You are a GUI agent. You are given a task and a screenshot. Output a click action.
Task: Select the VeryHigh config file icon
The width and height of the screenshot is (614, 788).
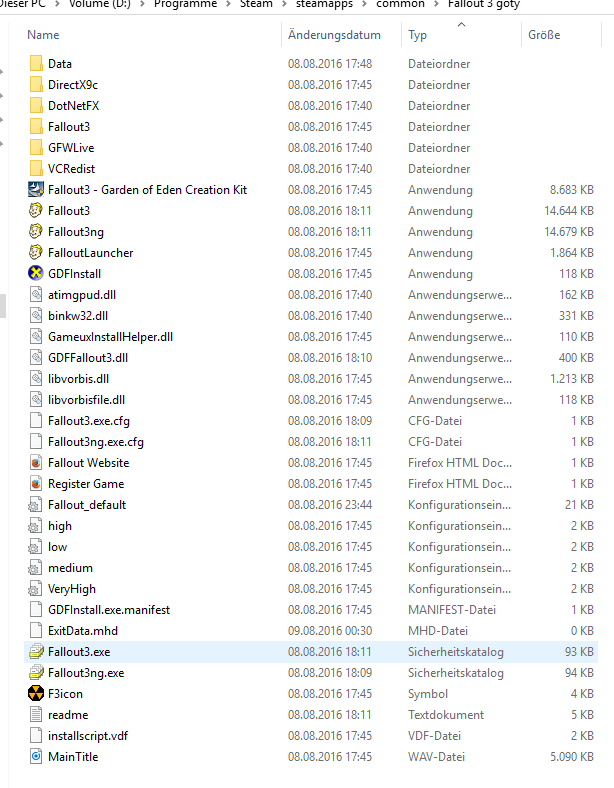36,589
